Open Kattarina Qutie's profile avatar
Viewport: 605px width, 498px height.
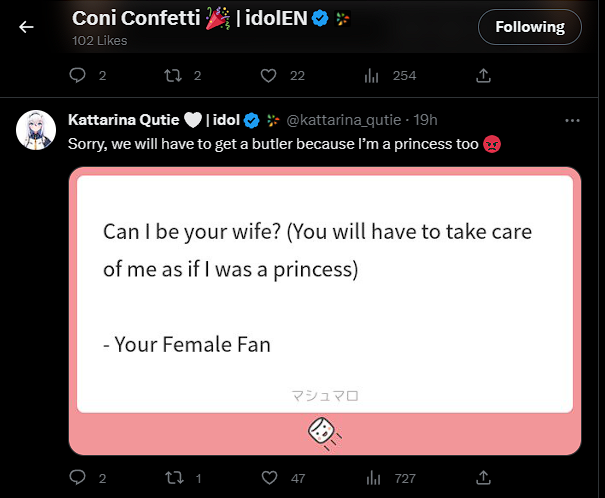(x=36, y=130)
